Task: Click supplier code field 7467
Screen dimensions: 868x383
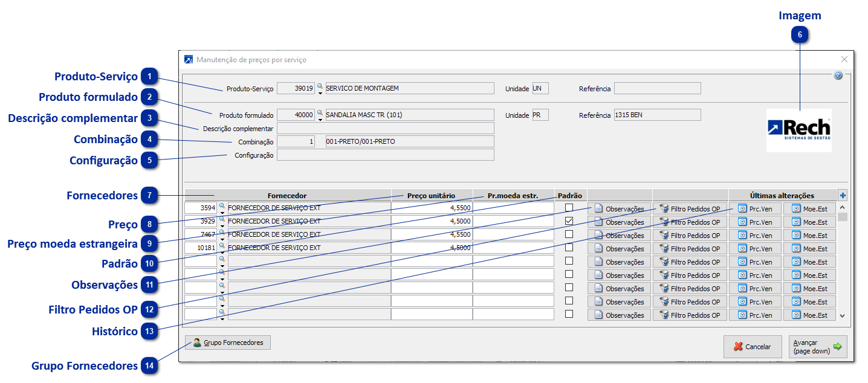Action: 201,234
